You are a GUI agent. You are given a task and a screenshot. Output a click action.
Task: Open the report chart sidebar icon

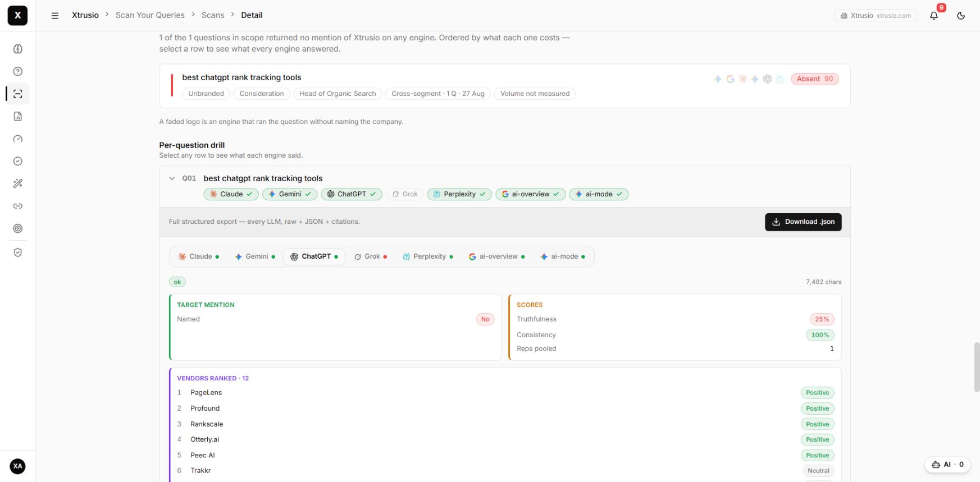click(18, 116)
